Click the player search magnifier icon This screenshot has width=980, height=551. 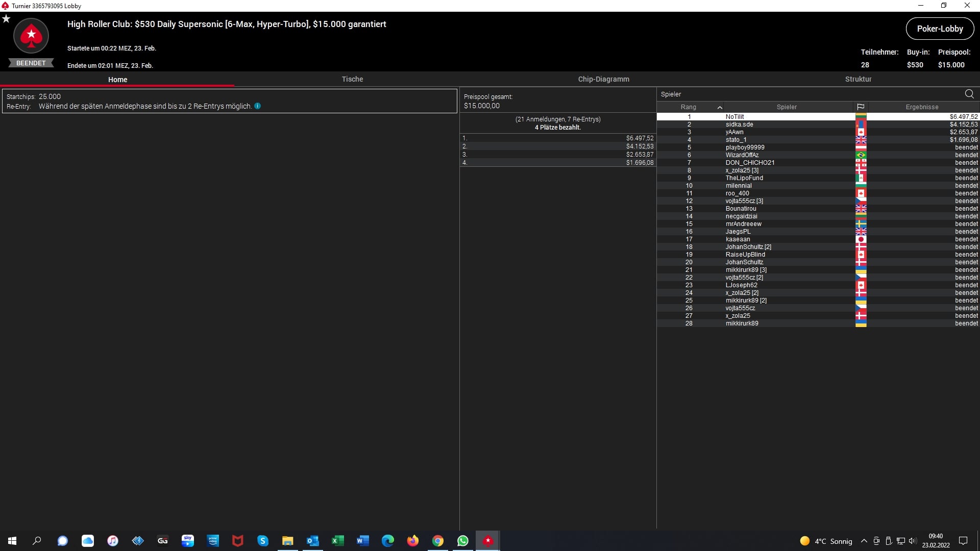click(969, 94)
